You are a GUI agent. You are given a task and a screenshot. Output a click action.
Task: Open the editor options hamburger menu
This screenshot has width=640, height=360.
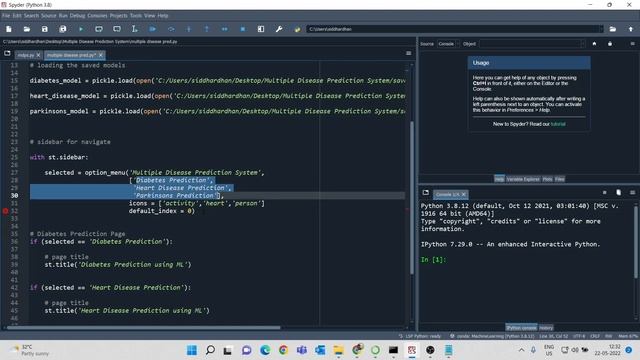click(409, 53)
